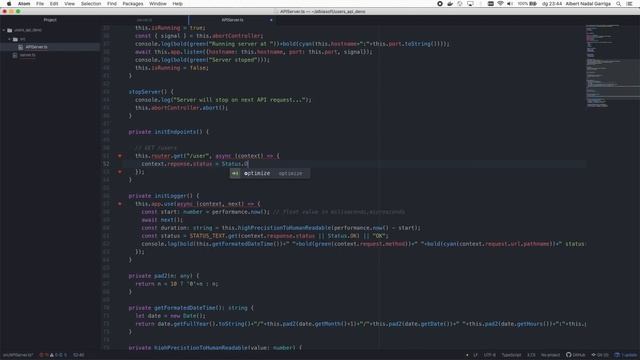The width and height of the screenshot is (640, 360).
Task: Click the screen recording menu bar icon
Action: (x=440, y=4)
